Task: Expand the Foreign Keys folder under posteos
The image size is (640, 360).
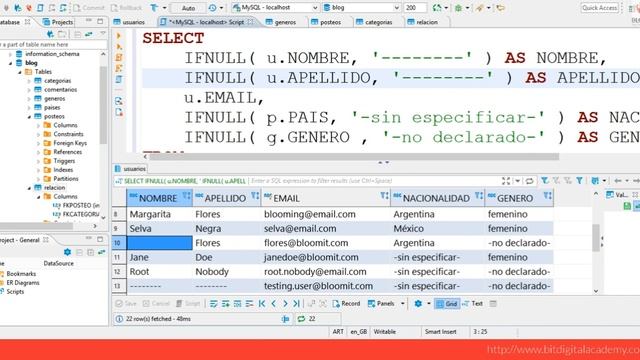Action: pos(38,143)
